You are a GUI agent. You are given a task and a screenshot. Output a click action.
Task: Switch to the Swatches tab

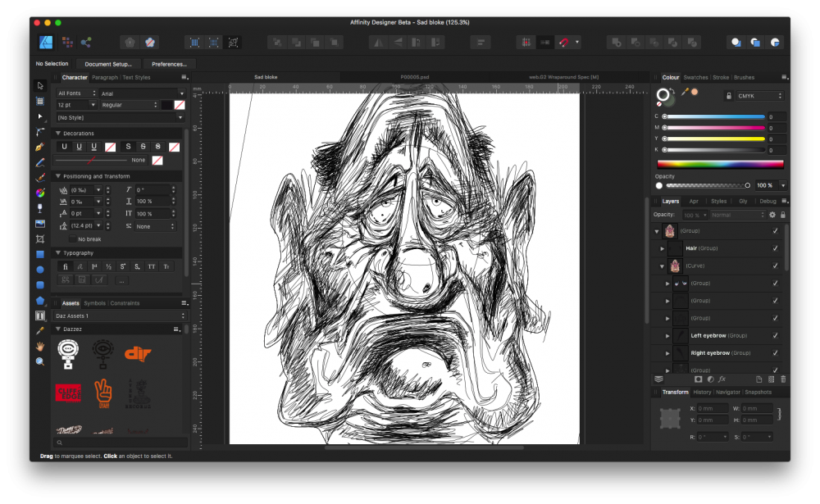(x=695, y=77)
